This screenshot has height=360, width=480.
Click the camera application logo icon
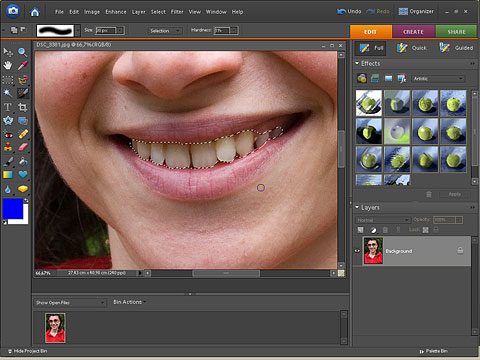(13, 11)
